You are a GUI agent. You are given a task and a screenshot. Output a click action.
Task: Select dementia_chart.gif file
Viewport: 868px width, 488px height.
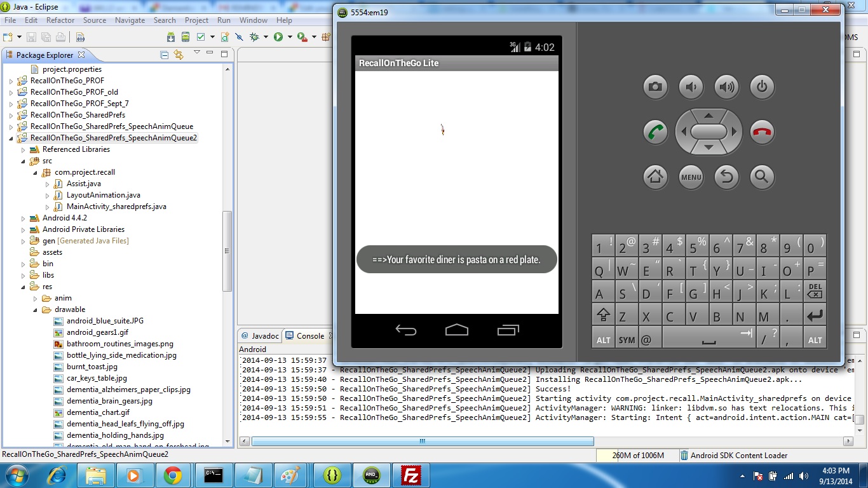coord(98,412)
